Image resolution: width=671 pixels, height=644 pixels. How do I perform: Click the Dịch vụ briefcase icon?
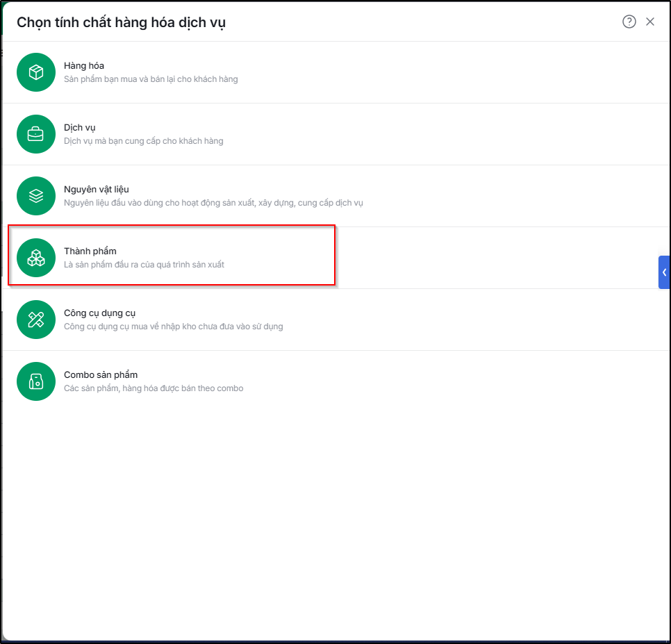(36, 134)
